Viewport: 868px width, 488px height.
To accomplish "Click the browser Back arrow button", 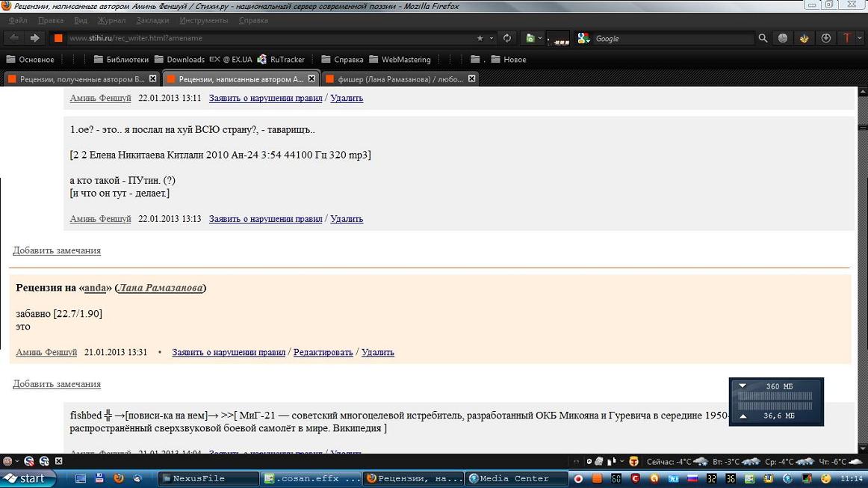I will coord(14,38).
